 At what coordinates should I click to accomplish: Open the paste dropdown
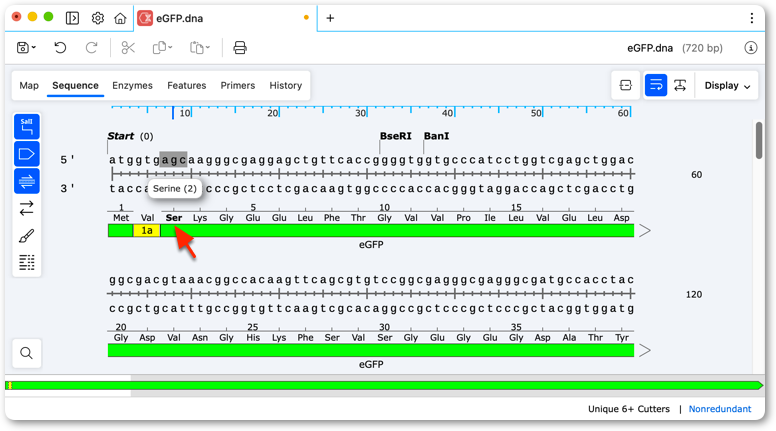pos(200,48)
